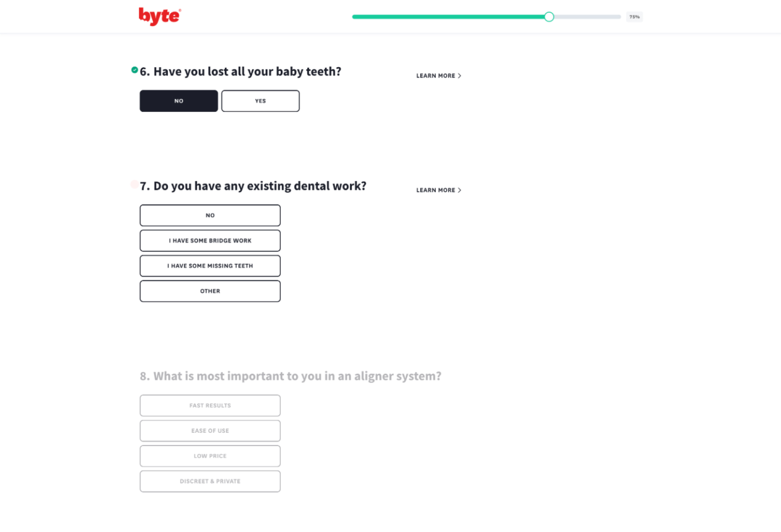
Task: Pick Low Price option
Action: point(210,456)
